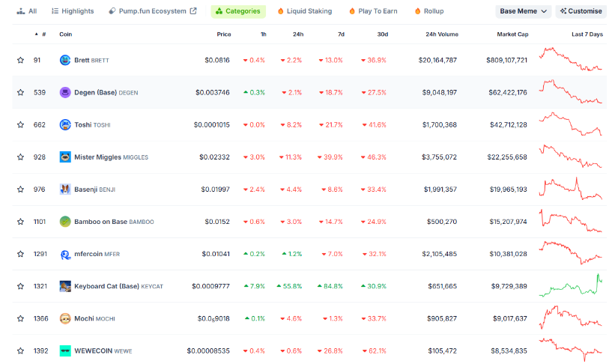
Task: Click the sort arrow beside # header
Action: (x=37, y=34)
